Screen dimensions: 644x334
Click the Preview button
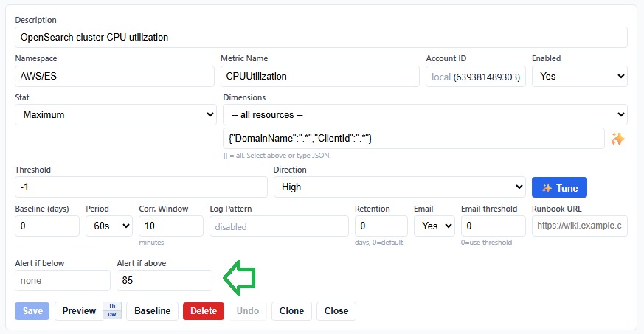[x=79, y=311]
